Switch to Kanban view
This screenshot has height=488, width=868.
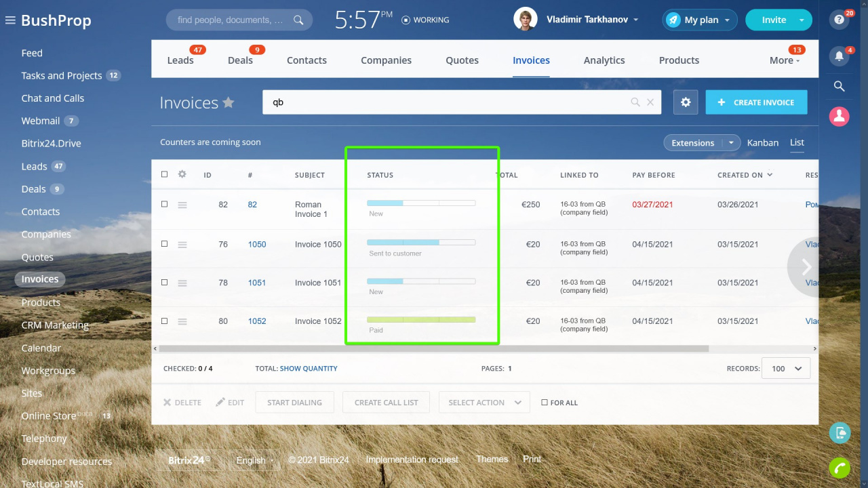pyautogui.click(x=763, y=142)
